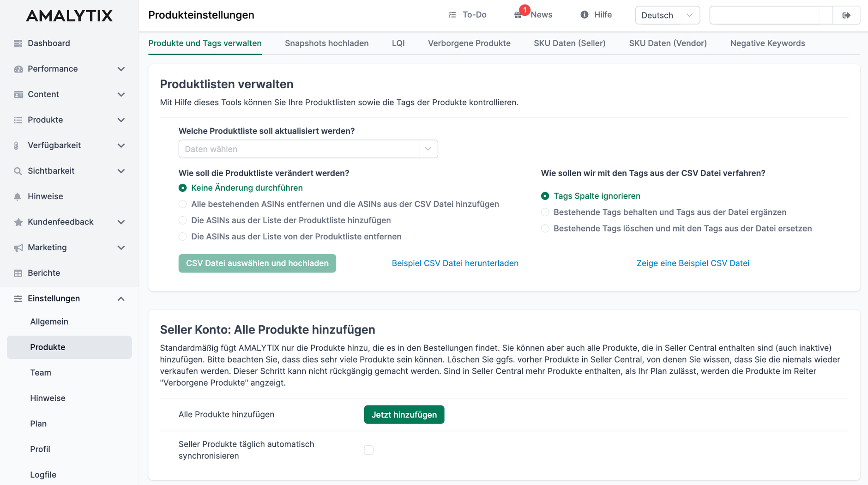Open the 'Daten wählen' product list dropdown
The height and width of the screenshot is (485, 868).
308,149
